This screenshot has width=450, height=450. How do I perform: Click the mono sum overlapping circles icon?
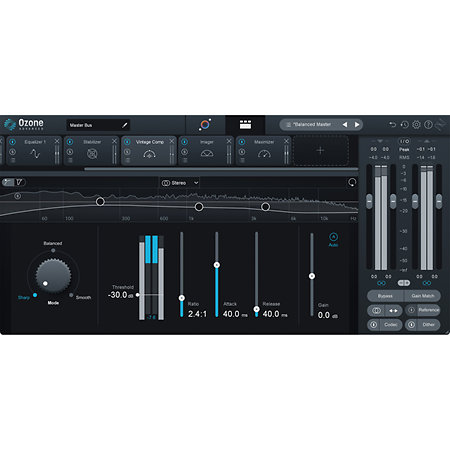coord(376,310)
